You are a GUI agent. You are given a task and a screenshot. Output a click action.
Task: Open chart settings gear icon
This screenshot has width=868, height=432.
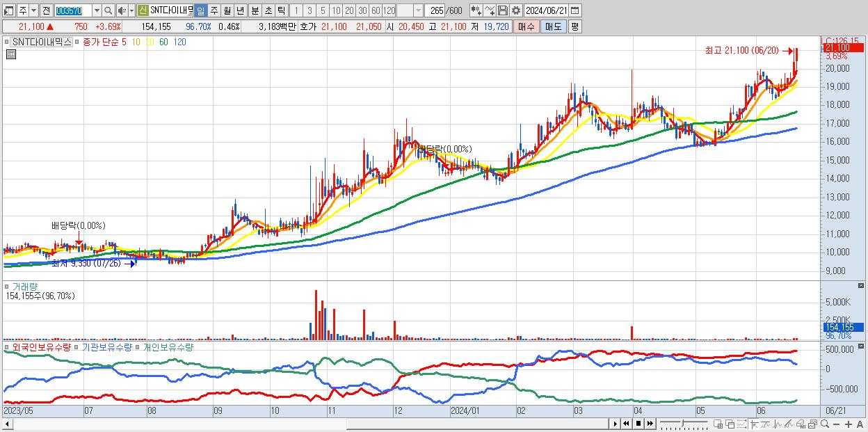pyautogui.click(x=515, y=10)
